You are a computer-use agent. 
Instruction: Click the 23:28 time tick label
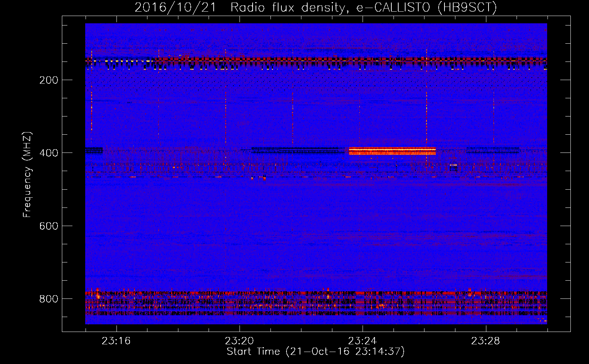(486, 341)
